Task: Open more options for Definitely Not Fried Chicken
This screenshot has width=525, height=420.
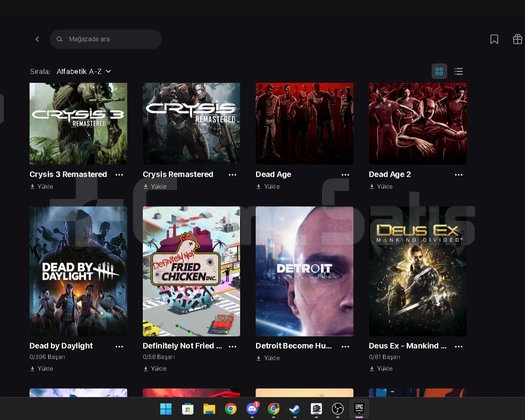Action: tap(232, 346)
